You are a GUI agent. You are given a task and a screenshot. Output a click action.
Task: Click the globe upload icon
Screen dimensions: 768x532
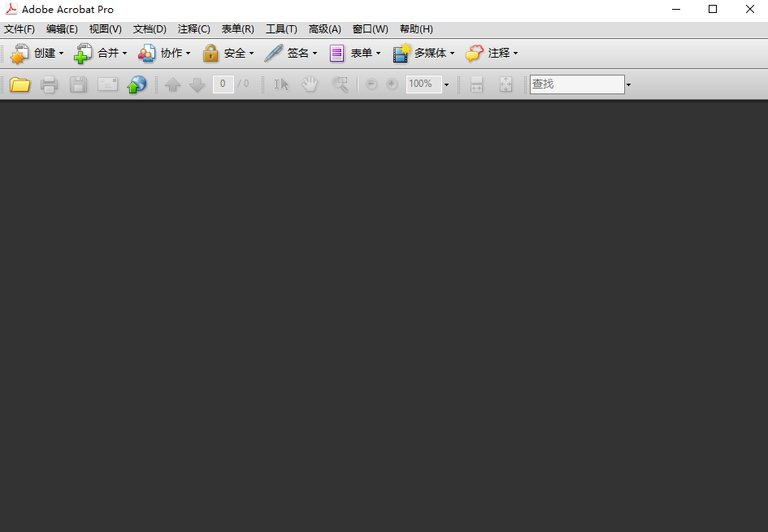(136, 84)
